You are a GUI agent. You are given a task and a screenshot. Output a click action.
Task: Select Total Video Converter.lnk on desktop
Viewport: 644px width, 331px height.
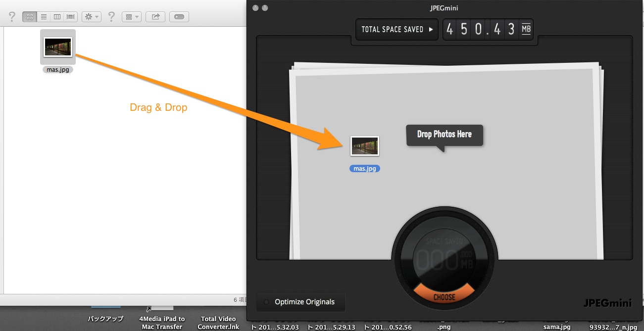tap(218, 323)
